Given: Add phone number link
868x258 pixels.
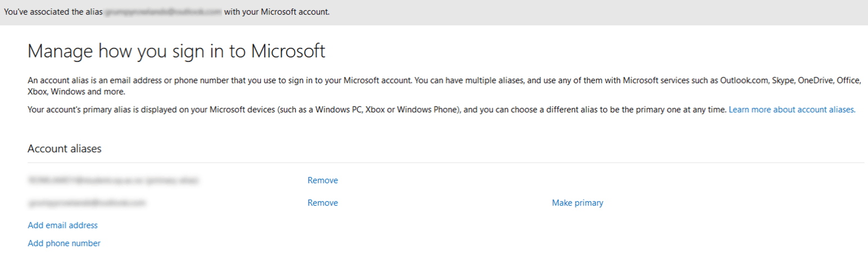Looking at the screenshot, I should (64, 243).
